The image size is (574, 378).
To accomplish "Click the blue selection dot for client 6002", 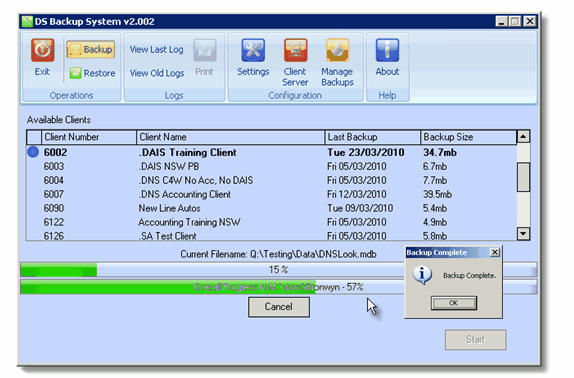I will [x=33, y=152].
